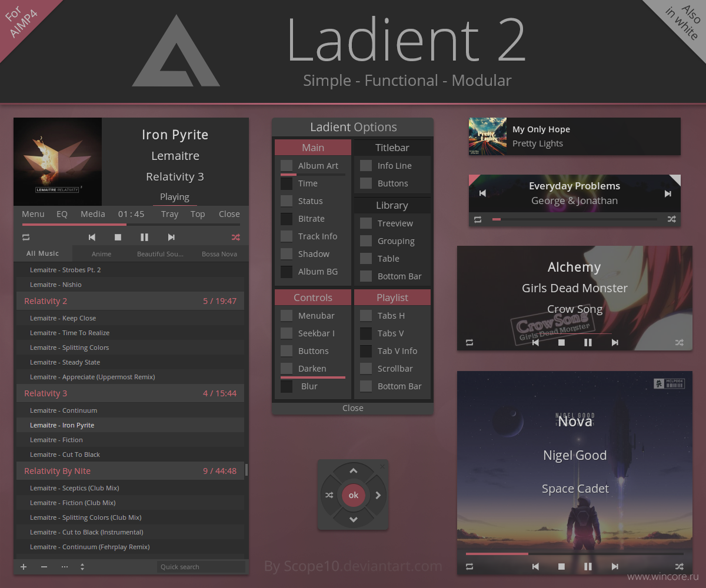Viewport: 706px width, 588px height.
Task: Select the Lemaitre - Keep Close track
Action: (x=130, y=318)
